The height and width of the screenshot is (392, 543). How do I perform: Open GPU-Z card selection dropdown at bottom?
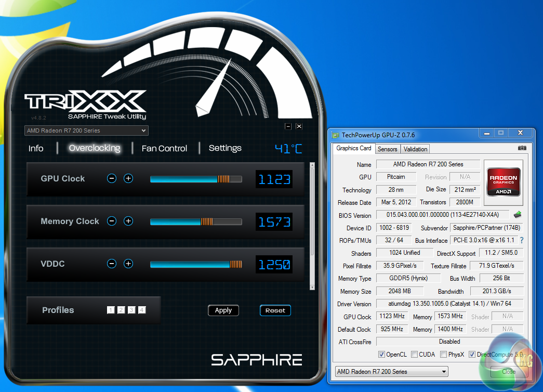pyautogui.click(x=392, y=372)
